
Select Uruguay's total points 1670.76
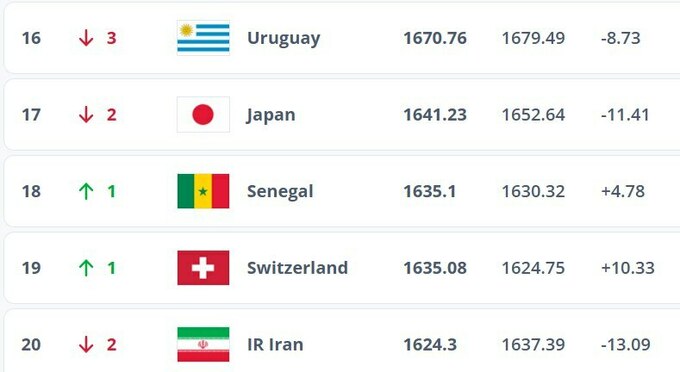pyautogui.click(x=435, y=38)
